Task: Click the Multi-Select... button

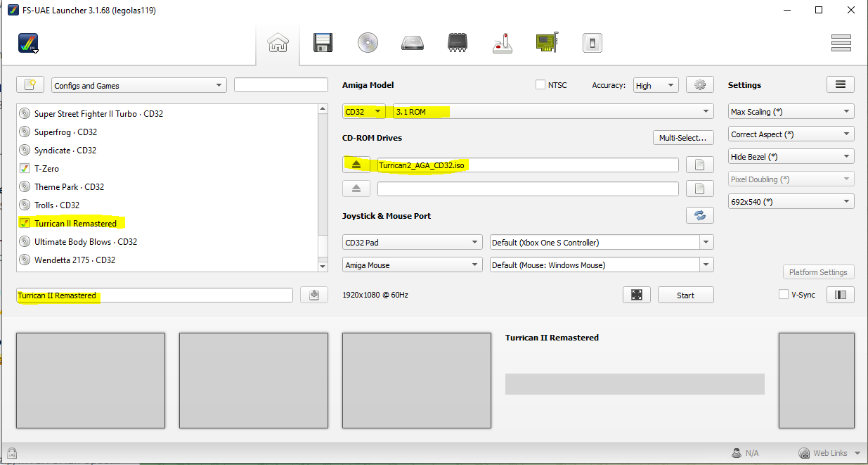Action: tap(683, 137)
